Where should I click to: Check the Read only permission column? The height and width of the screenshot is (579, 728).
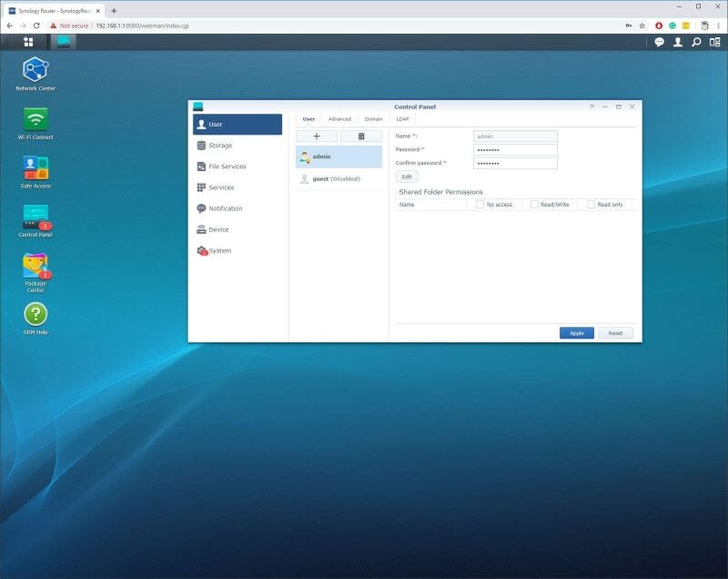(592, 204)
